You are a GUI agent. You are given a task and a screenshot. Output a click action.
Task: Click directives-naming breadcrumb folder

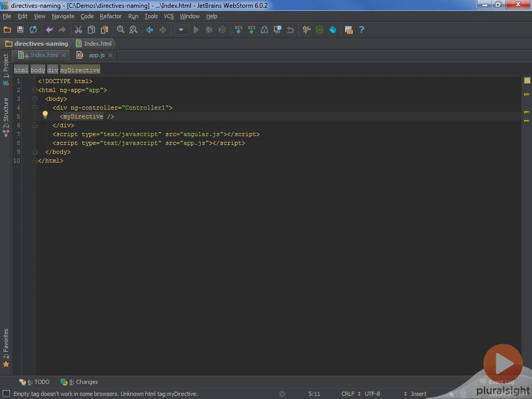coord(37,44)
